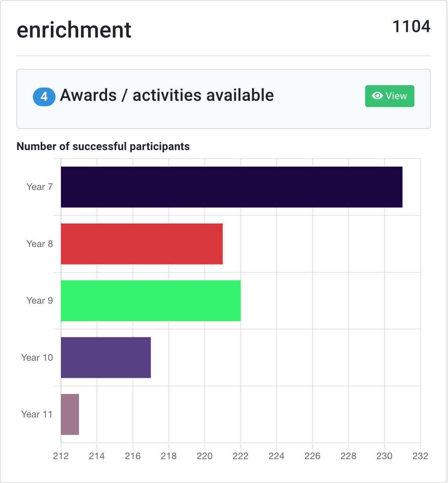
Task: Select the bright green Year 9 bar
Action: tap(151, 301)
